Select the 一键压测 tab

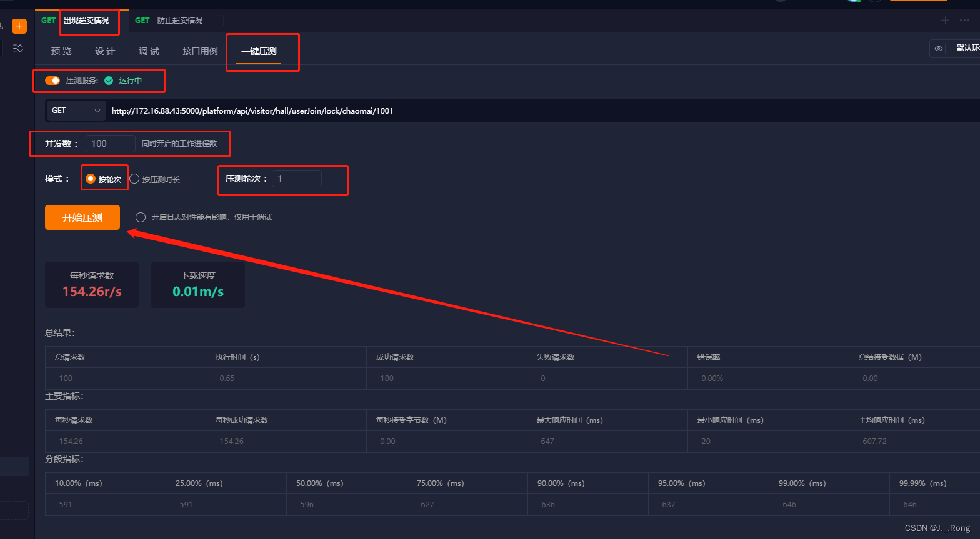click(x=259, y=51)
